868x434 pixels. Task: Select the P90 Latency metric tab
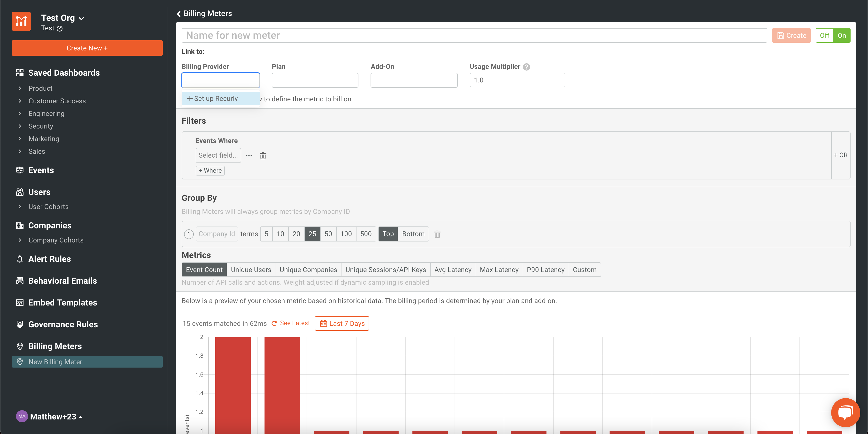coord(545,269)
